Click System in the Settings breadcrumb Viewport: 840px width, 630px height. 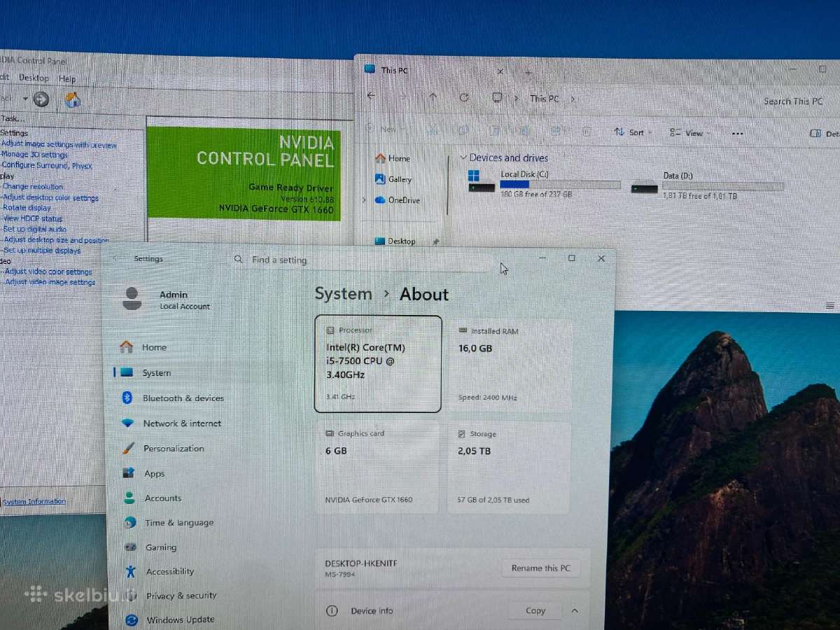343,294
